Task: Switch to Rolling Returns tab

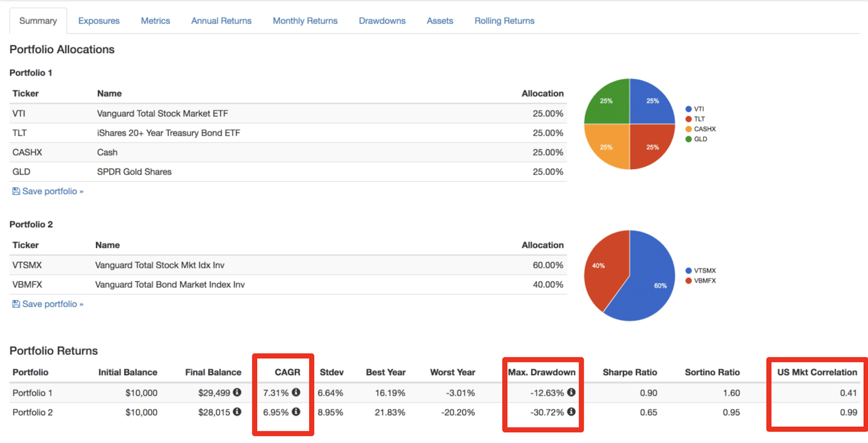Action: click(505, 21)
